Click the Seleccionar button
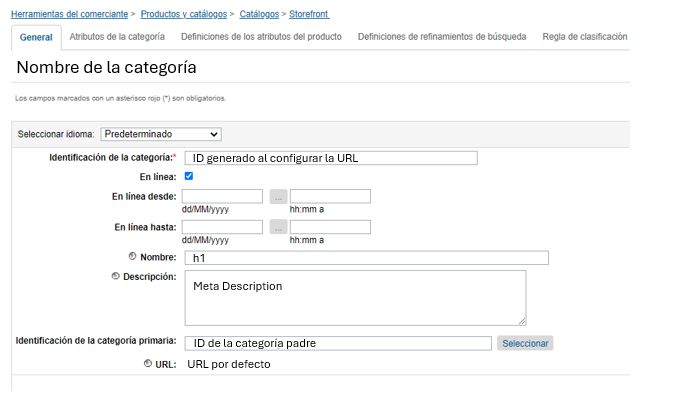Viewport: 698px width, 395px height. [525, 343]
